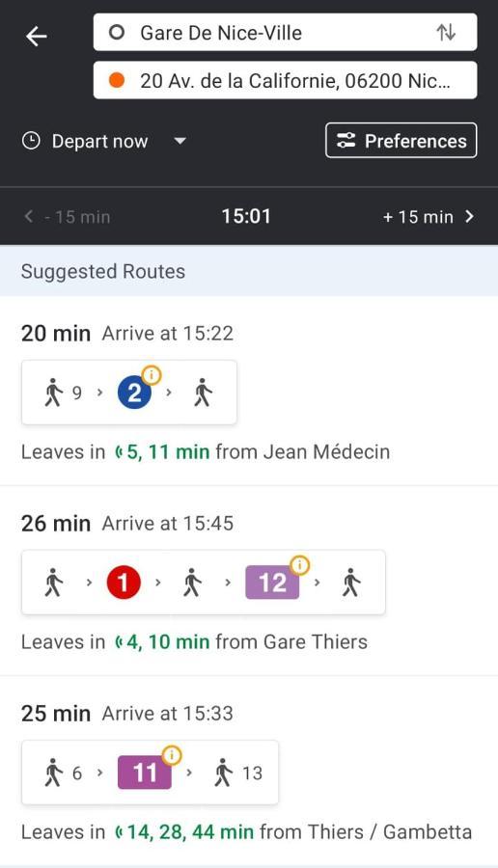Image resolution: width=498 pixels, height=868 pixels.
Task: Tap the purple bus line 12 badge
Action: coord(272,583)
